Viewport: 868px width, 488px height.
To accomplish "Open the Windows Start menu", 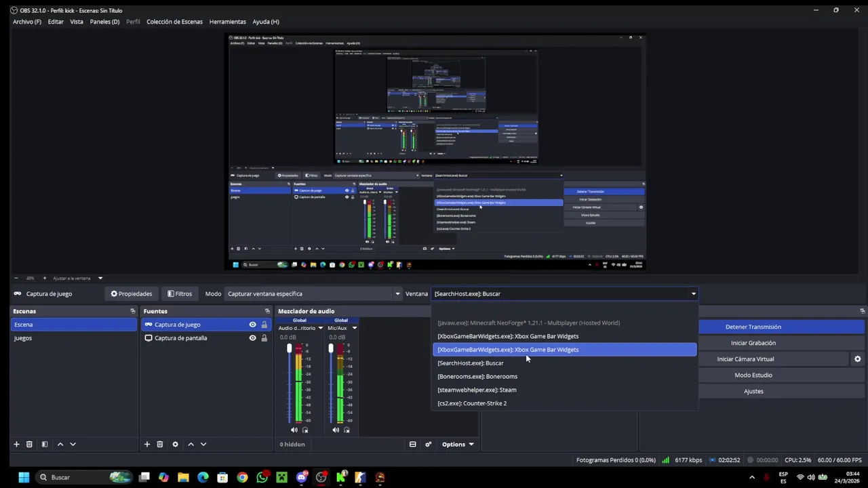I will tap(24, 477).
